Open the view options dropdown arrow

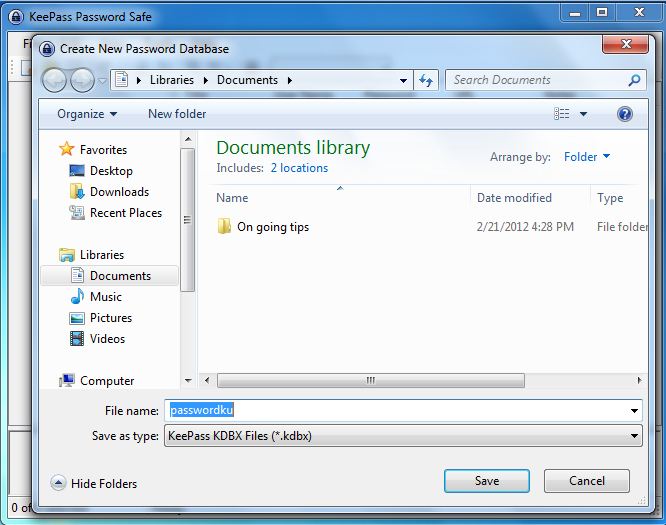[x=583, y=114]
